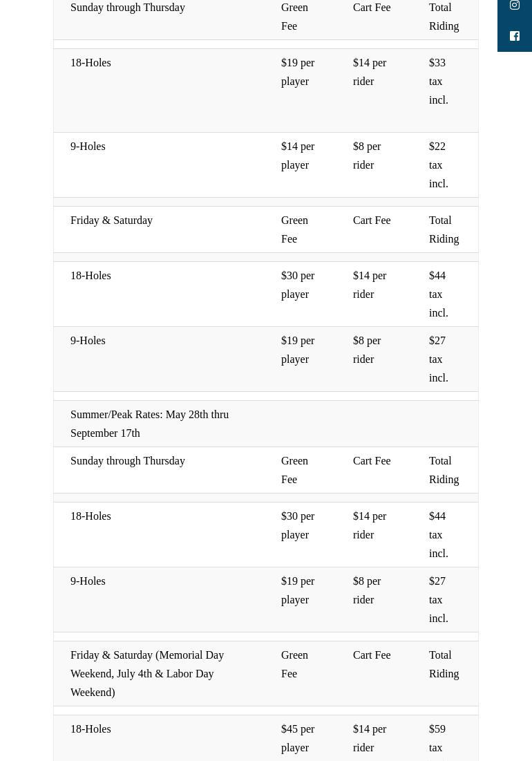Screen dimensions: 532x761
Task: Click $14 per rider beside $33 total
Action: pyautogui.click(x=370, y=72)
